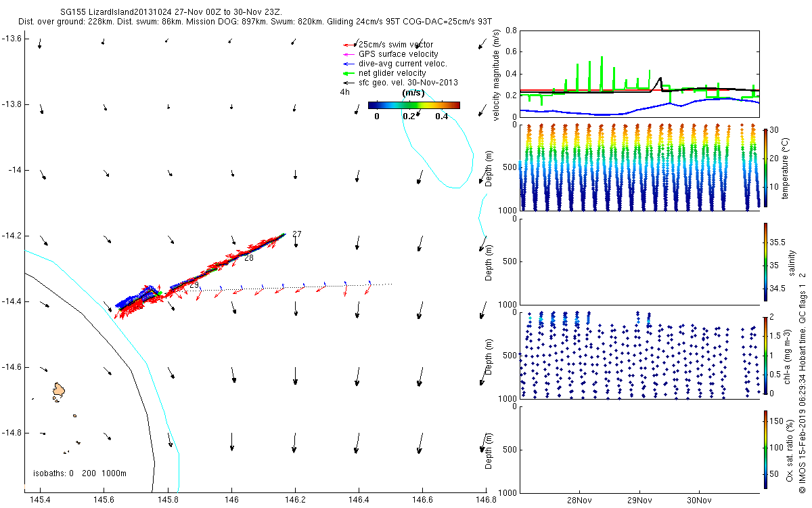Click legend entry 'GPS surface velocity'
This screenshot has width=812, height=508.
click(x=398, y=54)
